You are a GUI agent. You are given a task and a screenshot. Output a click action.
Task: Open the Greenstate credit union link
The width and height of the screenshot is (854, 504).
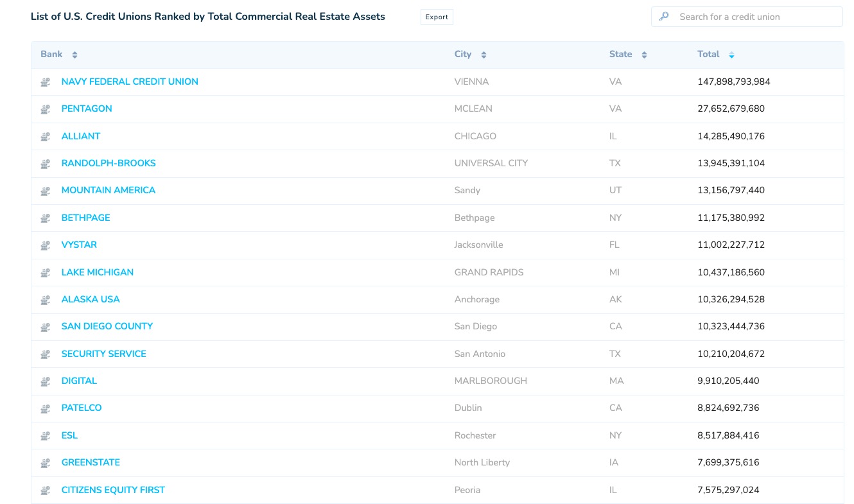click(x=91, y=462)
